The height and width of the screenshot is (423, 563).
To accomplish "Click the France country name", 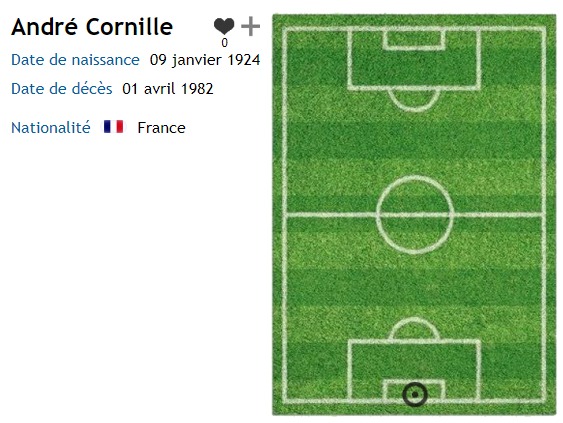I will click(161, 127).
